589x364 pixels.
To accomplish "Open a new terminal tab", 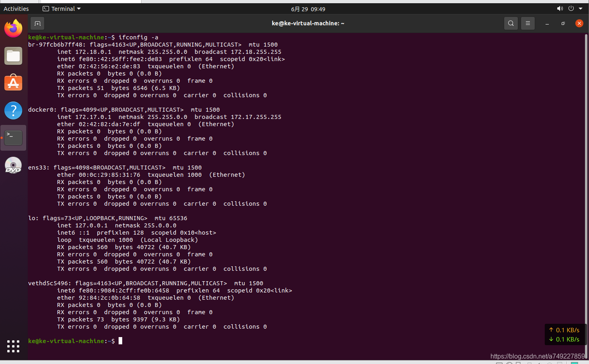I will tap(37, 23).
